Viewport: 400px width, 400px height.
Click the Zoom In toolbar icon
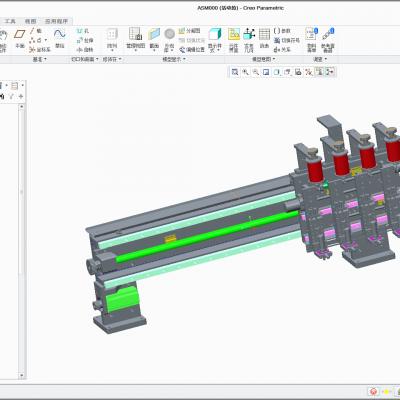pos(245,72)
